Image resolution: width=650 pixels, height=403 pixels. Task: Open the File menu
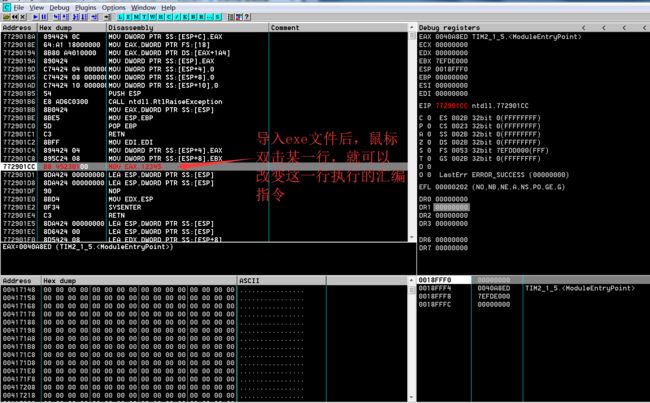click(x=19, y=7)
